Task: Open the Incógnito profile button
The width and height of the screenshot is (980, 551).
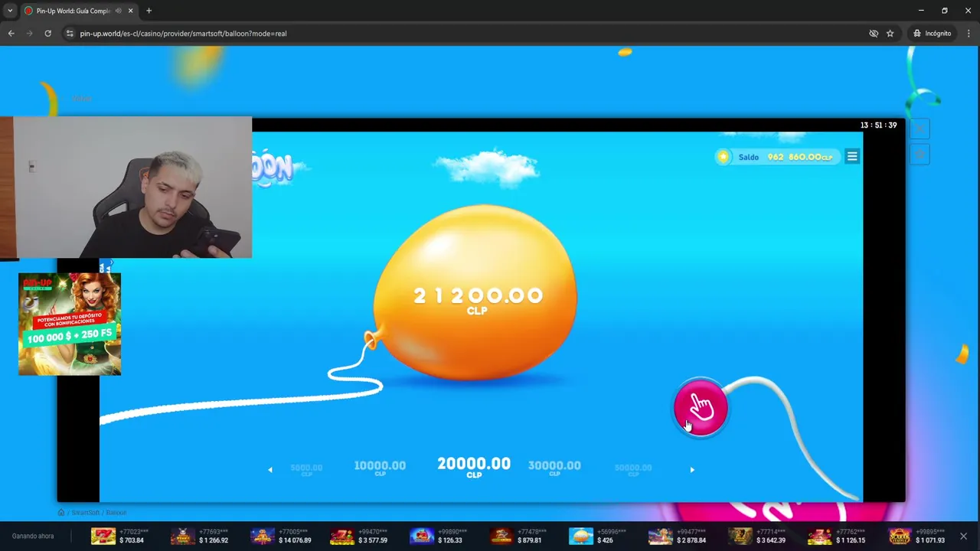Action: (932, 34)
